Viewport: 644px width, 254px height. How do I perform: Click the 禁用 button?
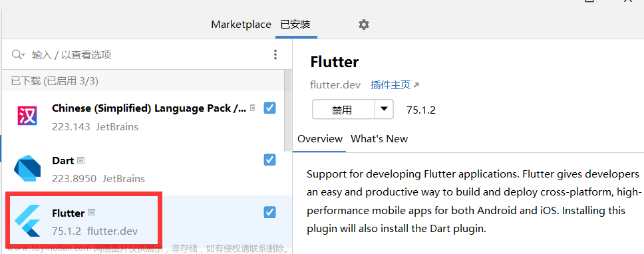[x=344, y=109]
